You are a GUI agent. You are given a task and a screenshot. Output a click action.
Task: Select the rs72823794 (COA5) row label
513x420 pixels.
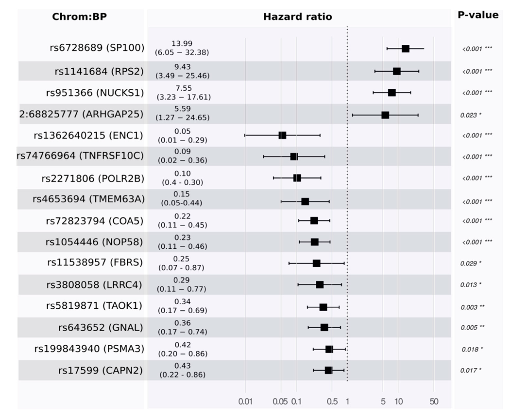click(95, 221)
